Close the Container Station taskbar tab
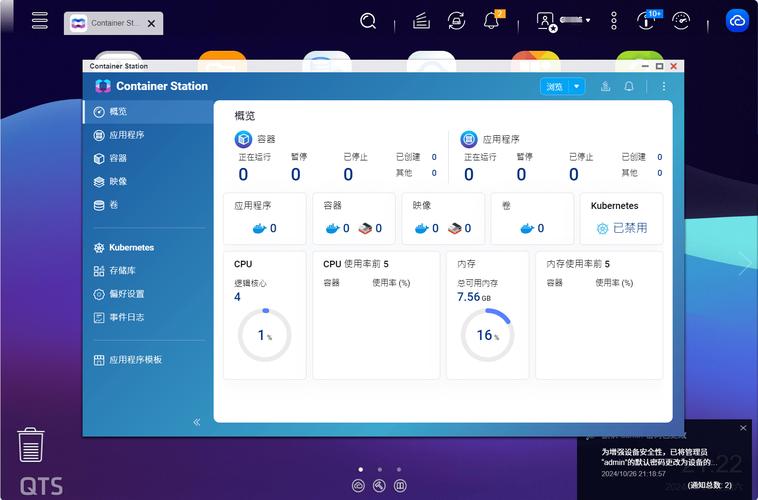The image size is (758, 500). 151,23
